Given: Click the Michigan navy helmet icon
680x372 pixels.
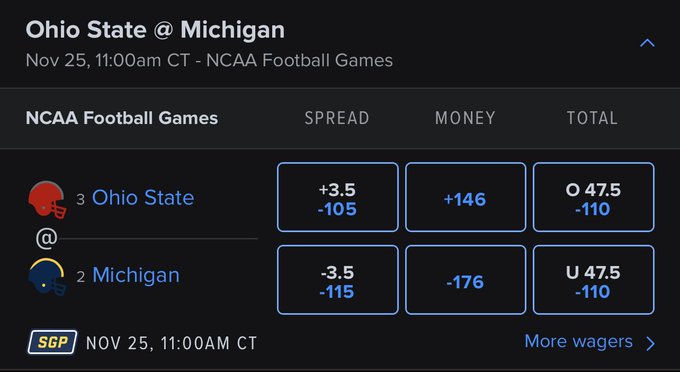Looking at the screenshot, I should click(x=47, y=277).
